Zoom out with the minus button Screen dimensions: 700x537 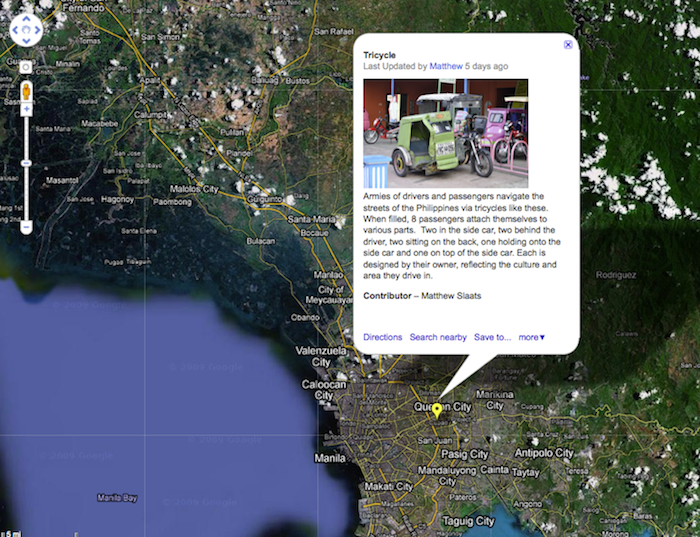click(x=25, y=228)
